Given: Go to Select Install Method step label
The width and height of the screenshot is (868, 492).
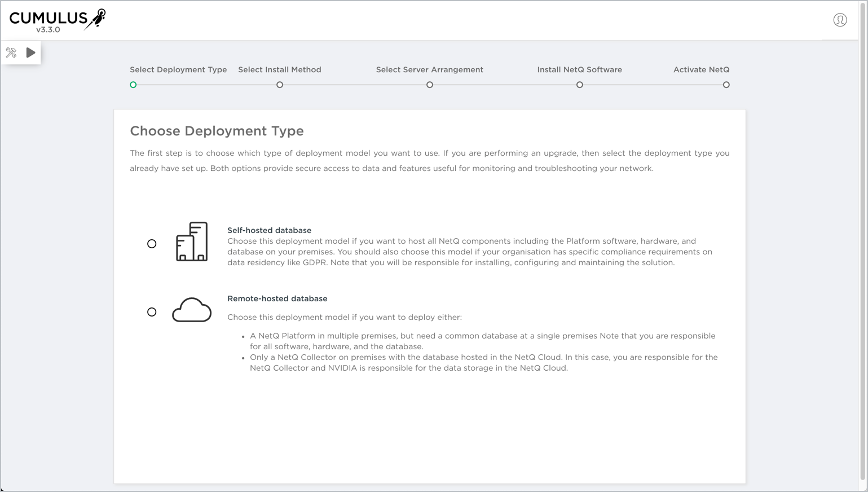Looking at the screenshot, I should (280, 69).
